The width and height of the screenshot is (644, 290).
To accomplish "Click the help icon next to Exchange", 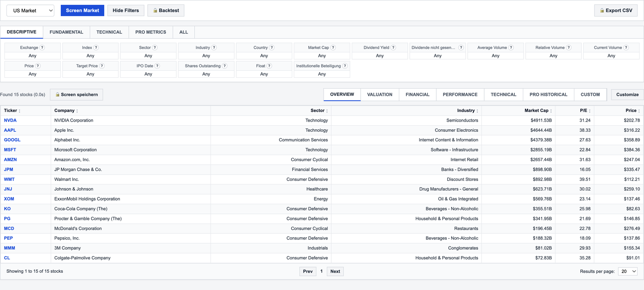I will (x=42, y=48).
